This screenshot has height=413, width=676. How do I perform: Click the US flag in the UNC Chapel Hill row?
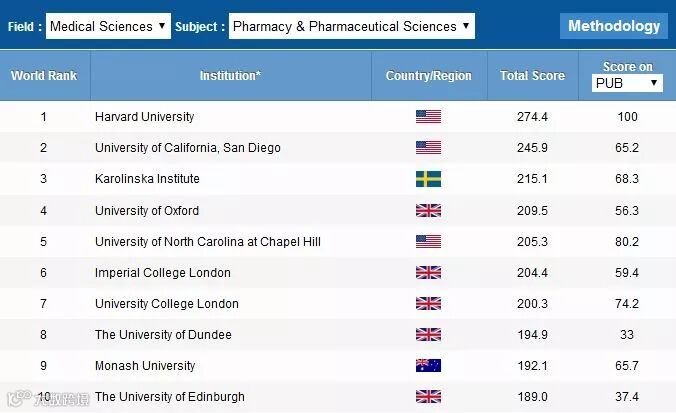click(428, 242)
